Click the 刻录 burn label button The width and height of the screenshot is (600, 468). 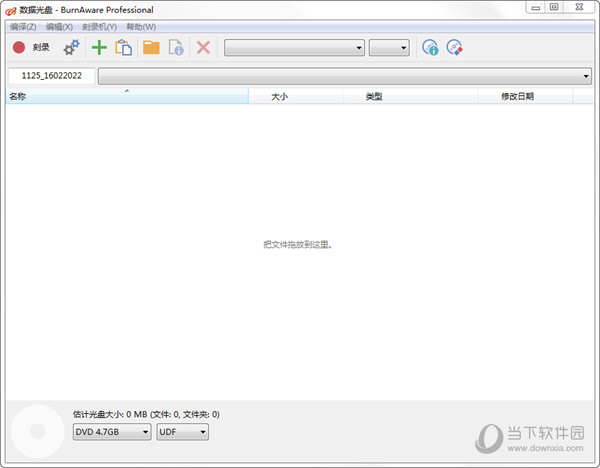click(x=41, y=47)
